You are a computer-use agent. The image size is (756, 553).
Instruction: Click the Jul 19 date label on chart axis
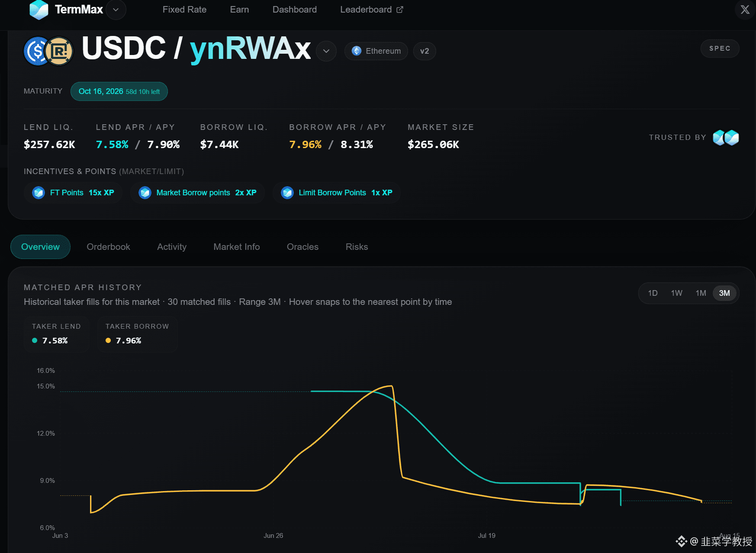(486, 536)
